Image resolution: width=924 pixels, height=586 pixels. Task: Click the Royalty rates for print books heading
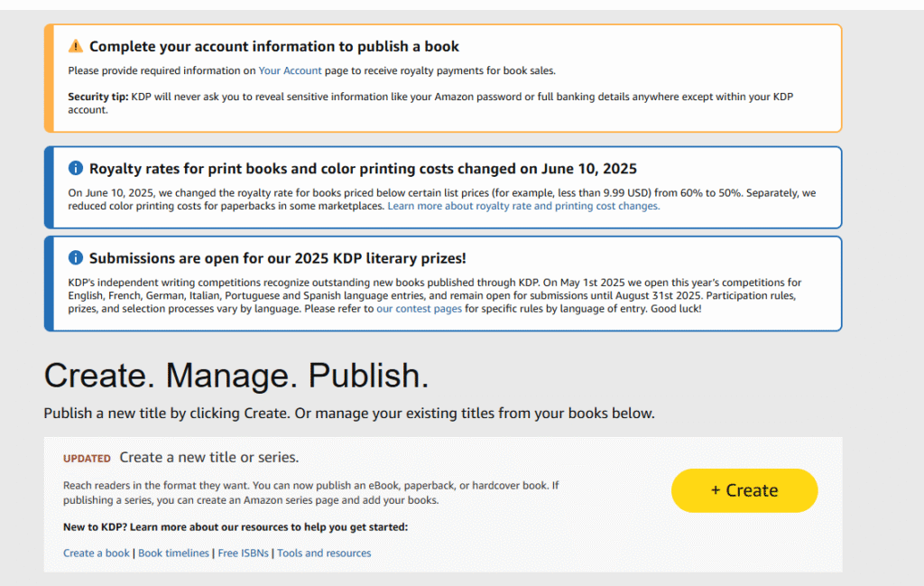(363, 169)
